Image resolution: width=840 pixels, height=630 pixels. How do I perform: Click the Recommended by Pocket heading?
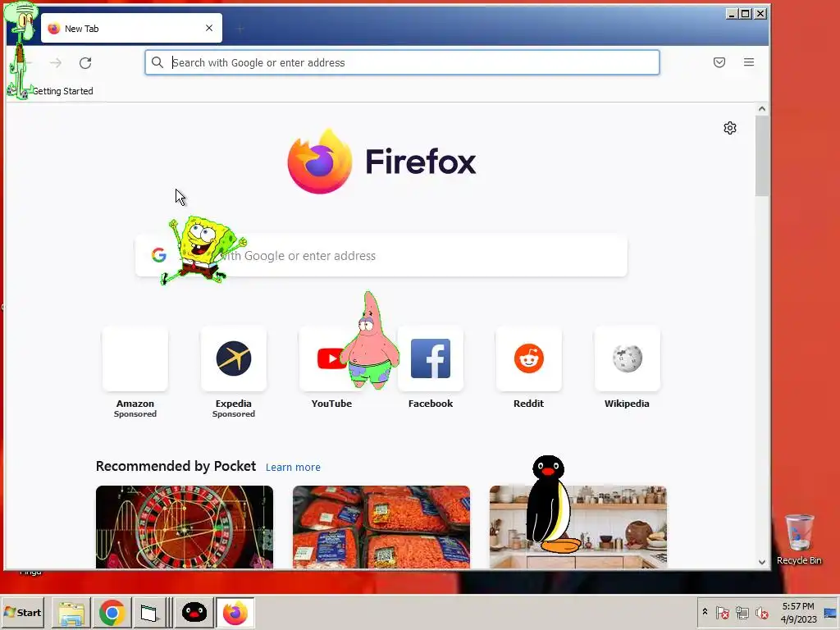[x=176, y=466]
